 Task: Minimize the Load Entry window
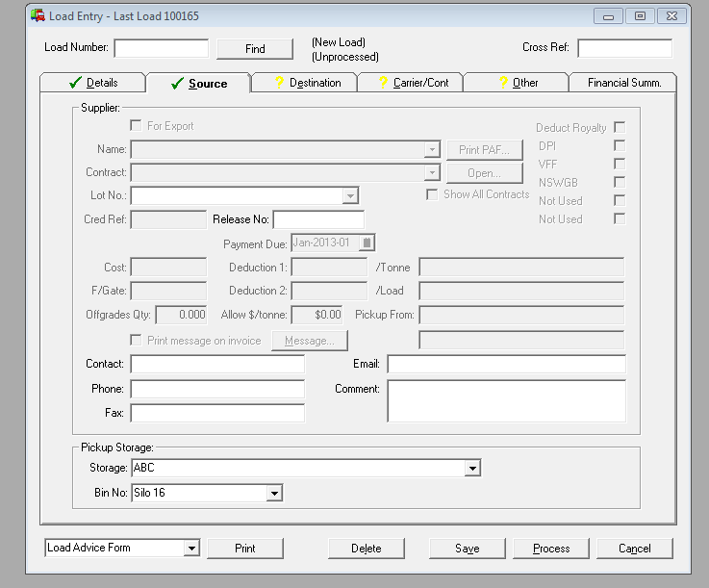[608, 16]
